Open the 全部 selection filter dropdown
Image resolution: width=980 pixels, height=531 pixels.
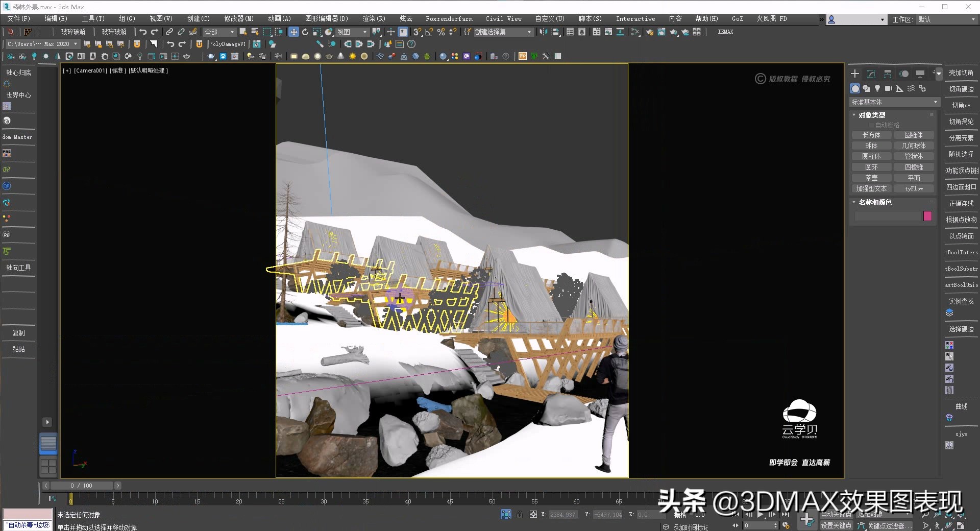click(x=218, y=32)
